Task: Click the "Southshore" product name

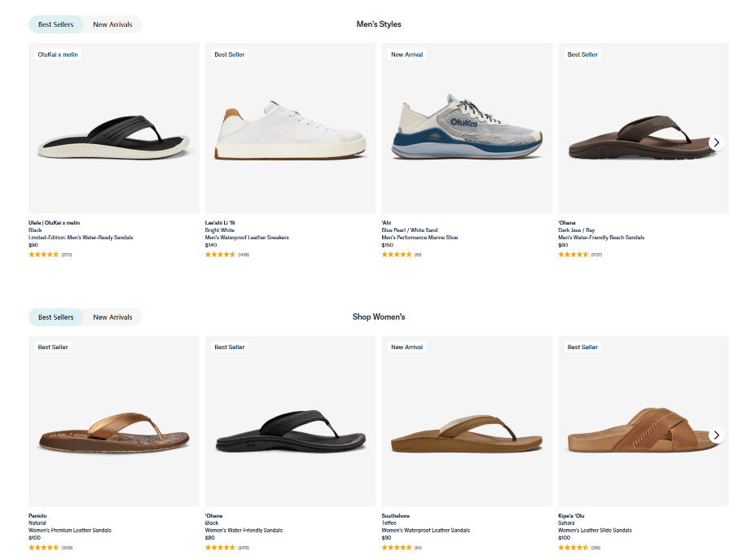Action: pyautogui.click(x=396, y=515)
